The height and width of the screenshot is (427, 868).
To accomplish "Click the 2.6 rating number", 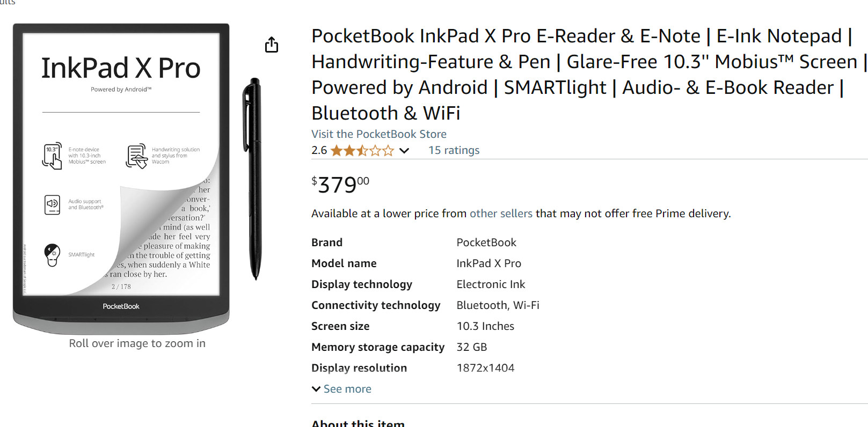I will 319,150.
